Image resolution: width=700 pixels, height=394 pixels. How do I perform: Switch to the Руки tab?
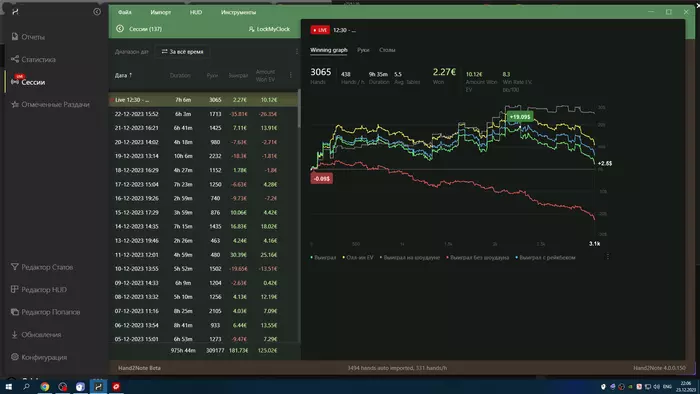[363, 50]
